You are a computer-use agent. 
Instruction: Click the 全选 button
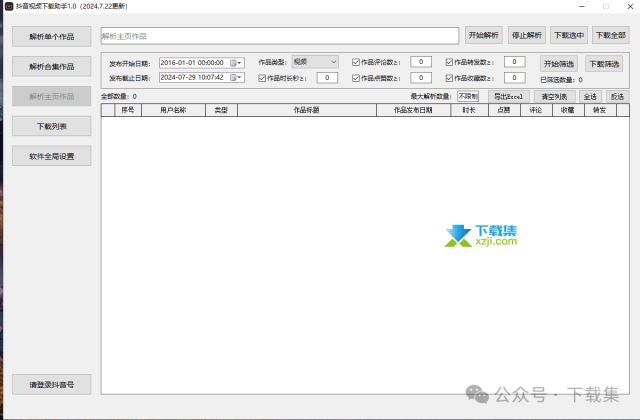coord(590,97)
